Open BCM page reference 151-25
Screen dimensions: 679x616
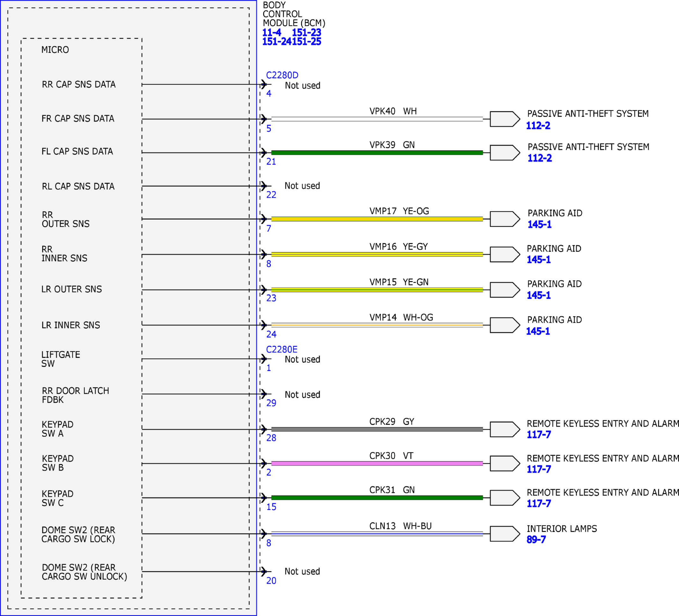point(306,41)
